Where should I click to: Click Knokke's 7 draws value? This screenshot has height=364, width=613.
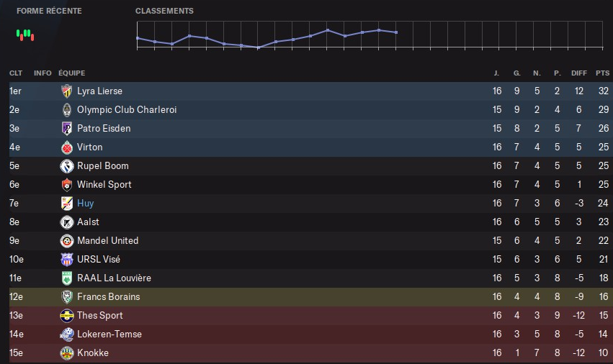point(537,353)
